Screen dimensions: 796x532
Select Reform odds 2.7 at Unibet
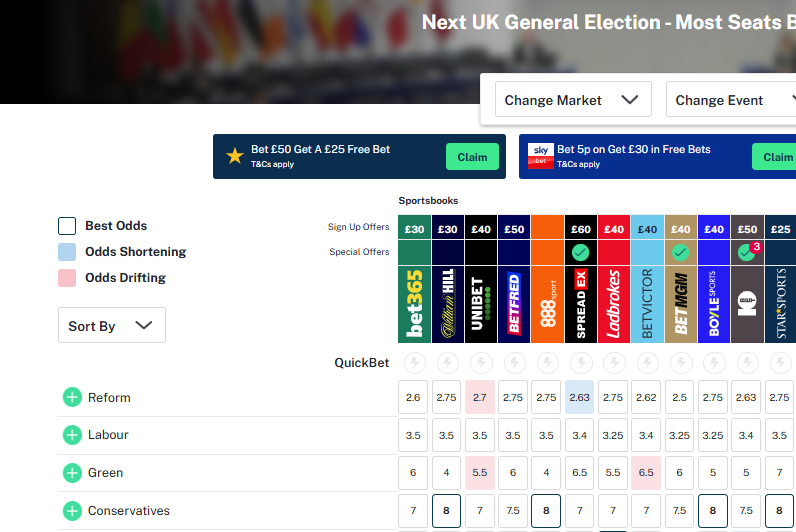pos(480,397)
